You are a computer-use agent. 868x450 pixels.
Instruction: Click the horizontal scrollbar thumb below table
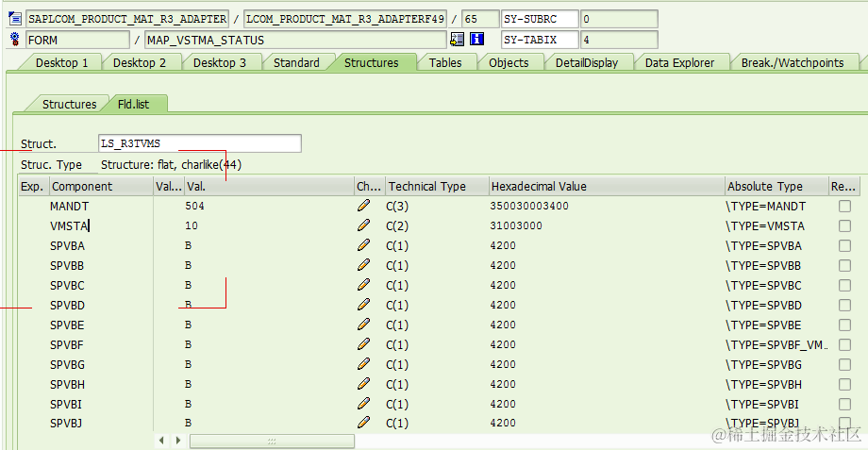coord(272,442)
